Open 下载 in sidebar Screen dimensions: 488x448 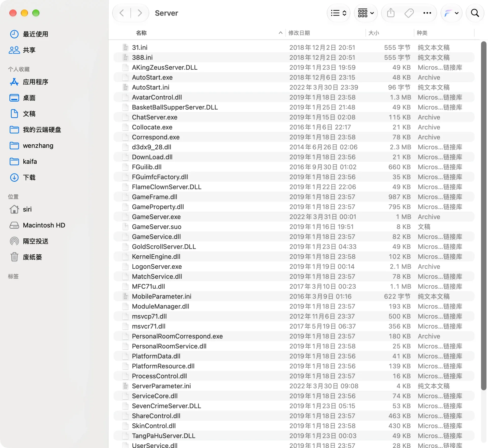tap(22, 177)
